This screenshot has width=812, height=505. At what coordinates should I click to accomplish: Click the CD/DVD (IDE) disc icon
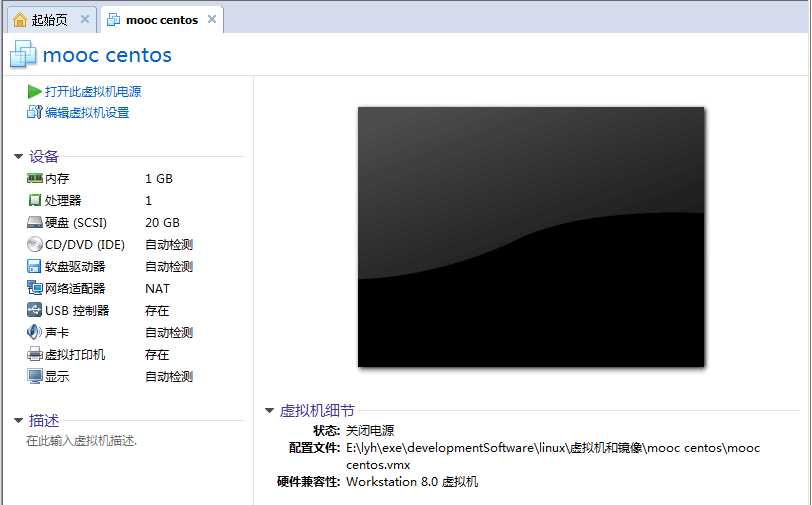pyautogui.click(x=35, y=244)
